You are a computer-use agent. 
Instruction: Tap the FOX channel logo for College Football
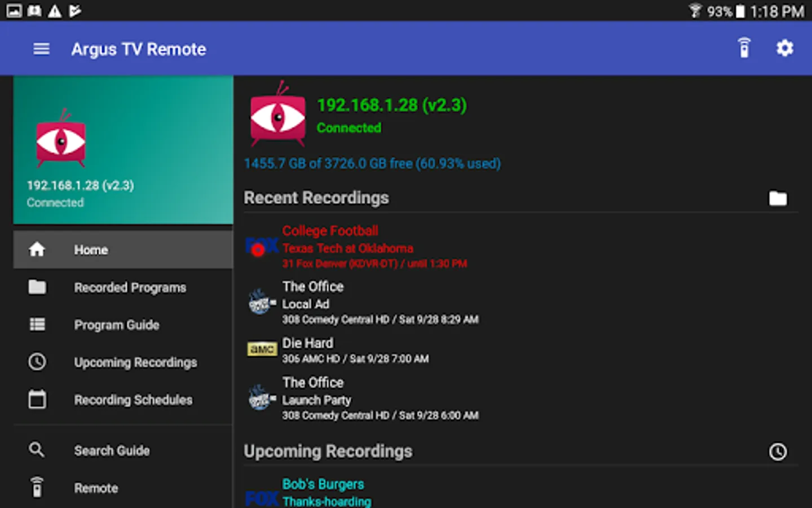262,247
